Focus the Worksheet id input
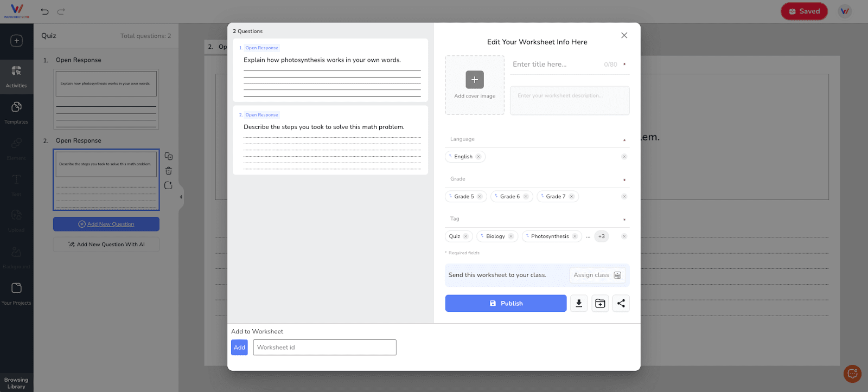 point(325,348)
